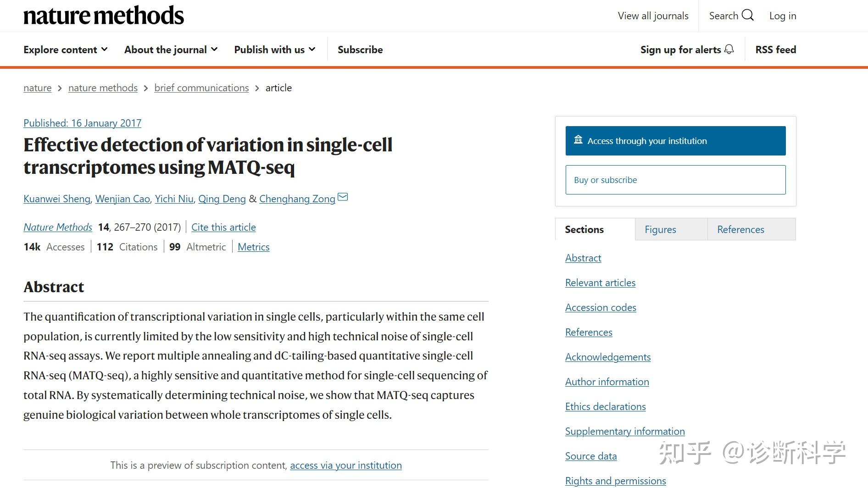Open author Kuanwei Sheng's link
The width and height of the screenshot is (868, 488).
[x=57, y=199]
